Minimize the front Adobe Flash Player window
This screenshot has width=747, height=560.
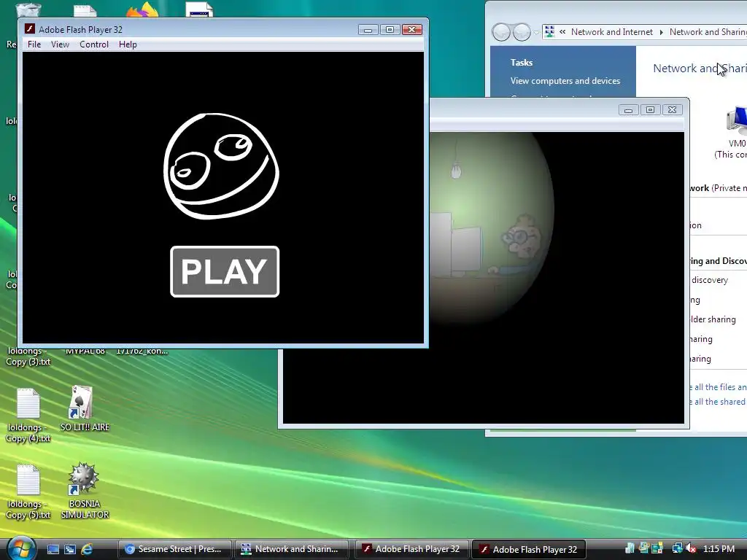click(368, 29)
